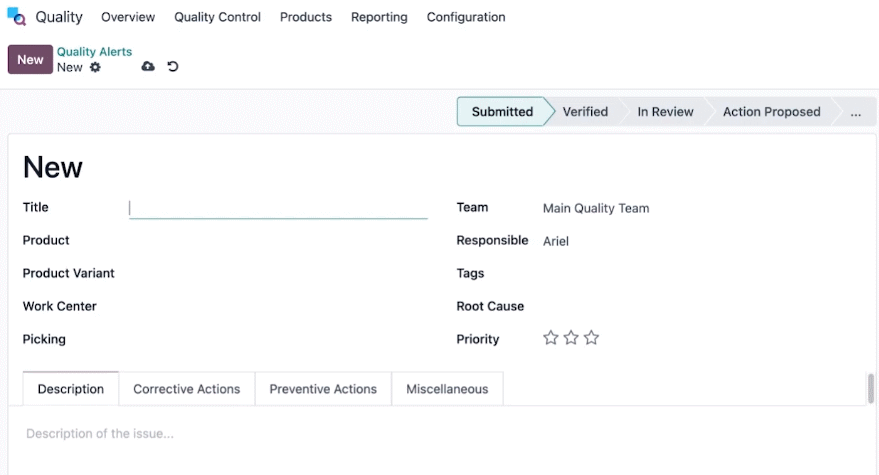Screen dimensions: 879x475
Task: Set priority to two stars
Action: point(571,338)
